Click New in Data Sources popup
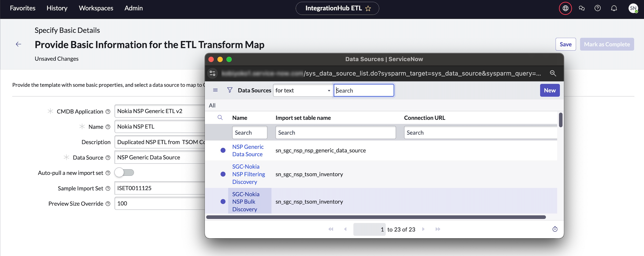Image resolution: width=644 pixels, height=256 pixels. pyautogui.click(x=550, y=90)
